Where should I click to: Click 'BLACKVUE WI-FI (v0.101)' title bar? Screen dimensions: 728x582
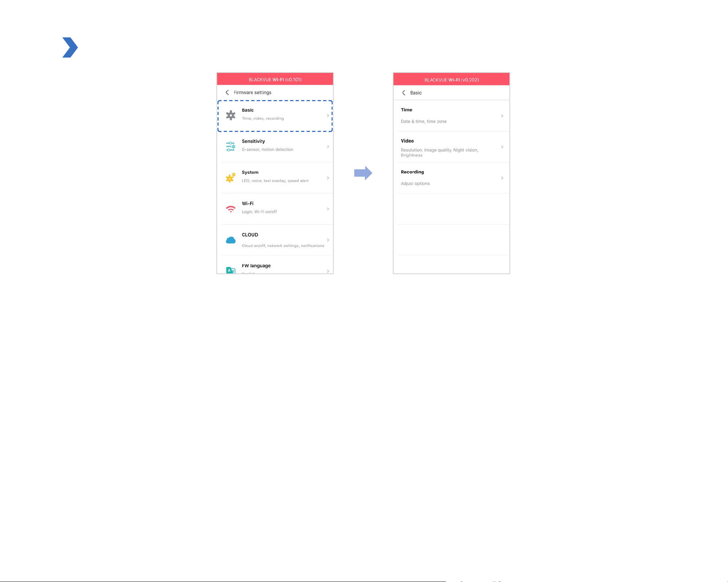275,80
